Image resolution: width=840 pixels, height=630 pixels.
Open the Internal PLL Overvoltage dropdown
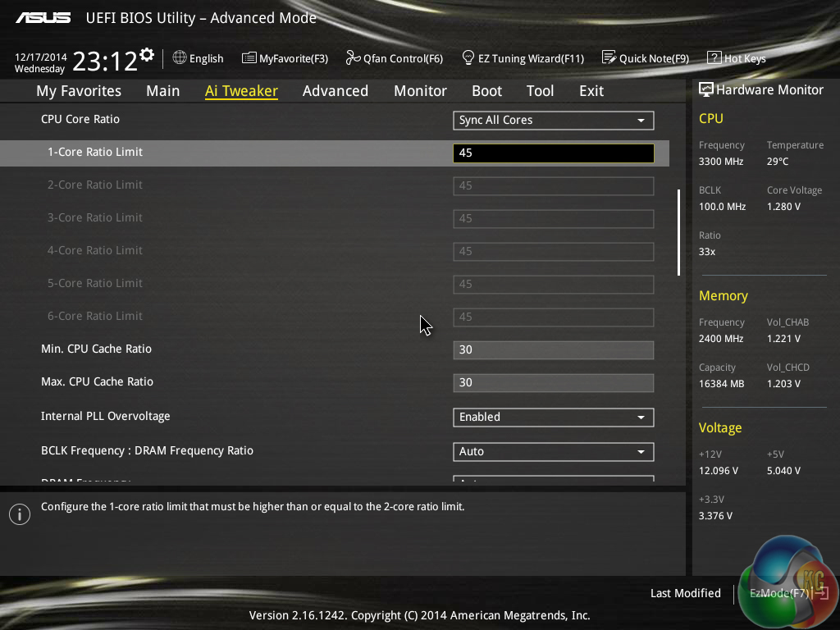click(x=554, y=418)
